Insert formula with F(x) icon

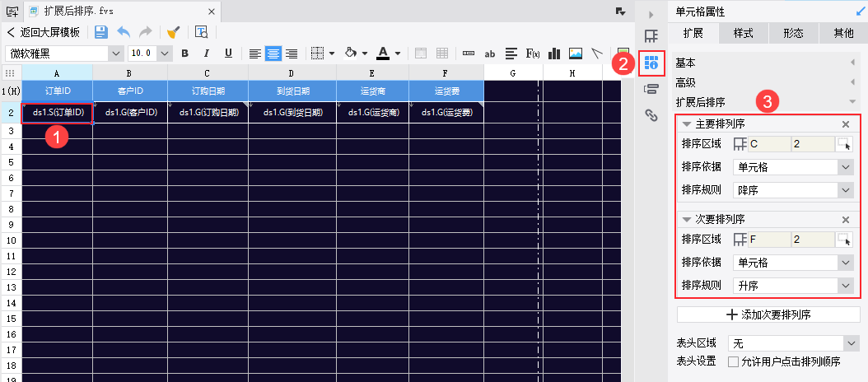[533, 54]
